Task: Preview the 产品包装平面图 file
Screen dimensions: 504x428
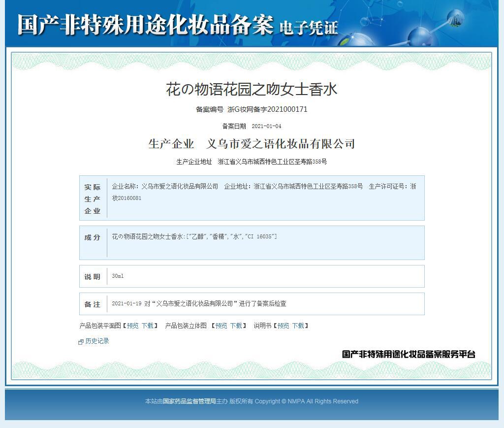Action: pos(133,326)
